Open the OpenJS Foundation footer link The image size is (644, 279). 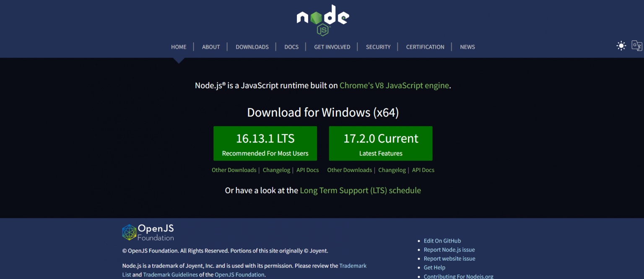pos(239,275)
